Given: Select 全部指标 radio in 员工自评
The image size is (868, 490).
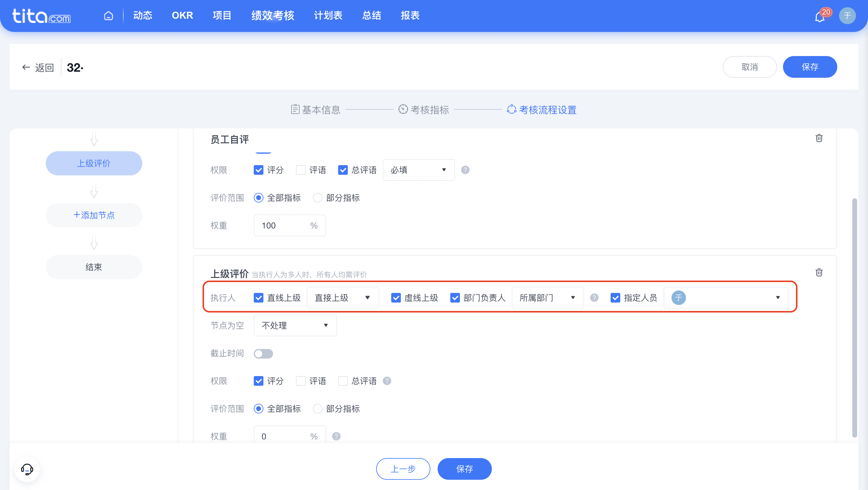Looking at the screenshot, I should pos(259,198).
